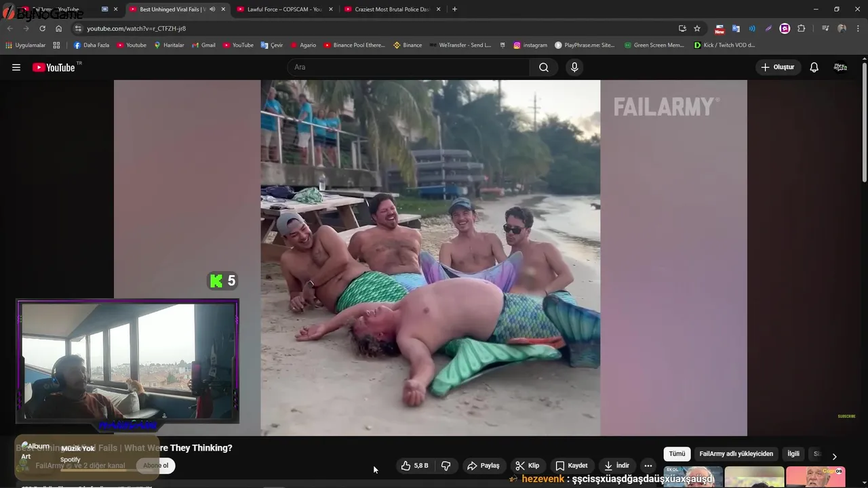Open the YouTube account avatar menu

coord(840,67)
